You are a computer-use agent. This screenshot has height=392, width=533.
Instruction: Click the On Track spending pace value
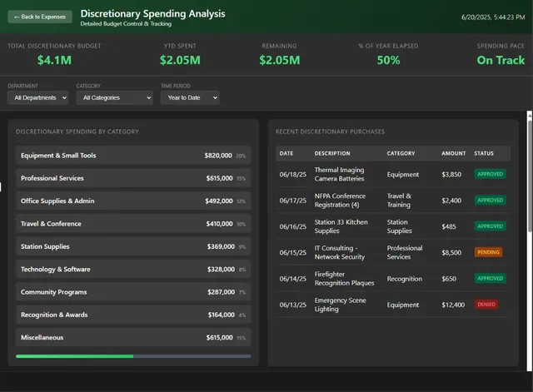(501, 61)
